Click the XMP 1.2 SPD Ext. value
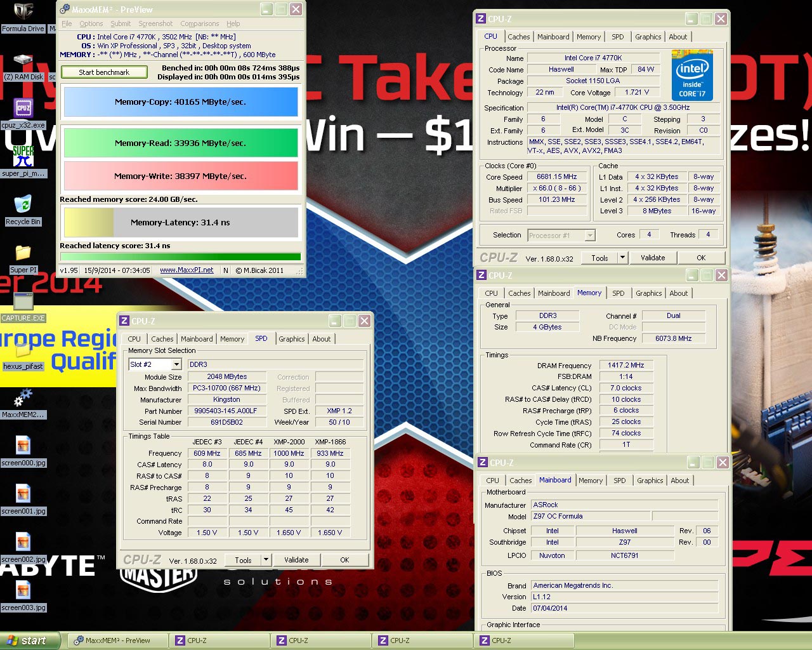Image resolution: width=812 pixels, height=650 pixels. (x=339, y=411)
